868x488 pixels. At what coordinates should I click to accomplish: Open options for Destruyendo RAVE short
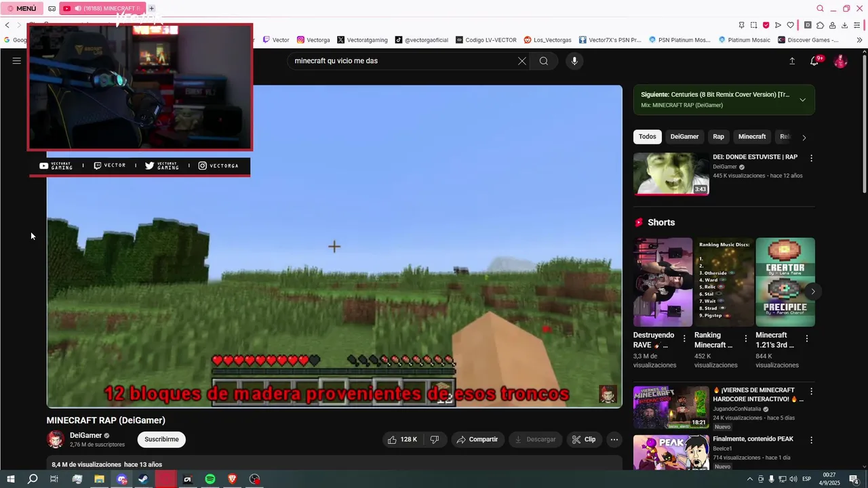click(684, 338)
